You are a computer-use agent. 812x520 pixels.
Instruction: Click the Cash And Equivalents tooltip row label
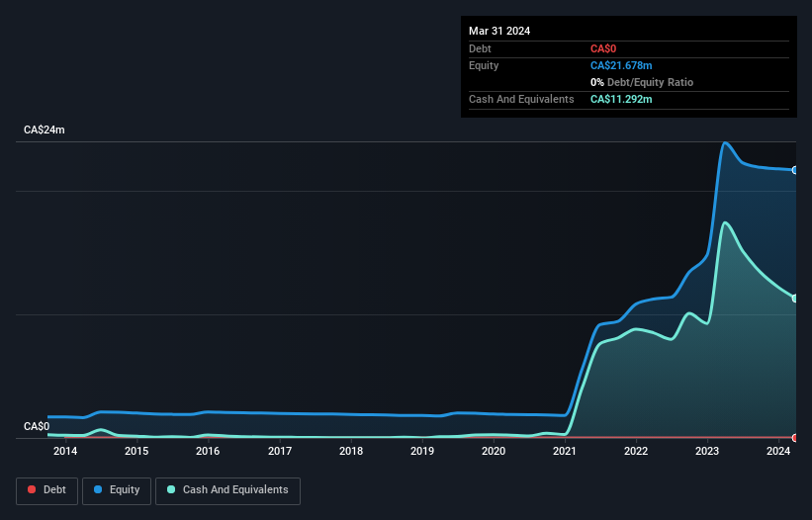521,99
